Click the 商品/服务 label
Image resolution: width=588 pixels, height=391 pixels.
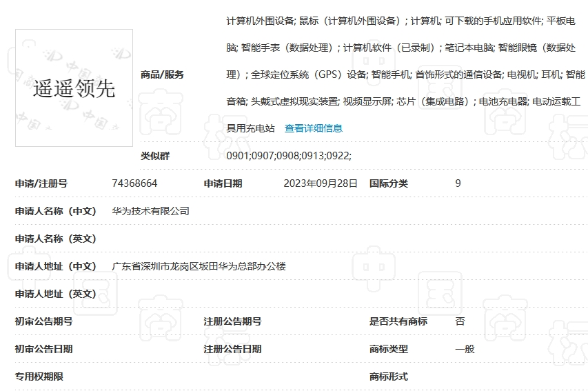pos(162,74)
